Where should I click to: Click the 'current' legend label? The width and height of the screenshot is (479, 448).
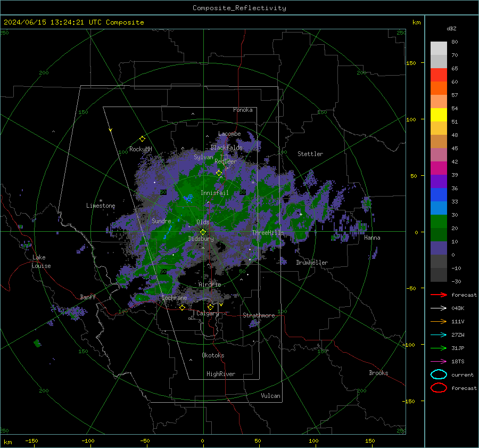(463, 374)
